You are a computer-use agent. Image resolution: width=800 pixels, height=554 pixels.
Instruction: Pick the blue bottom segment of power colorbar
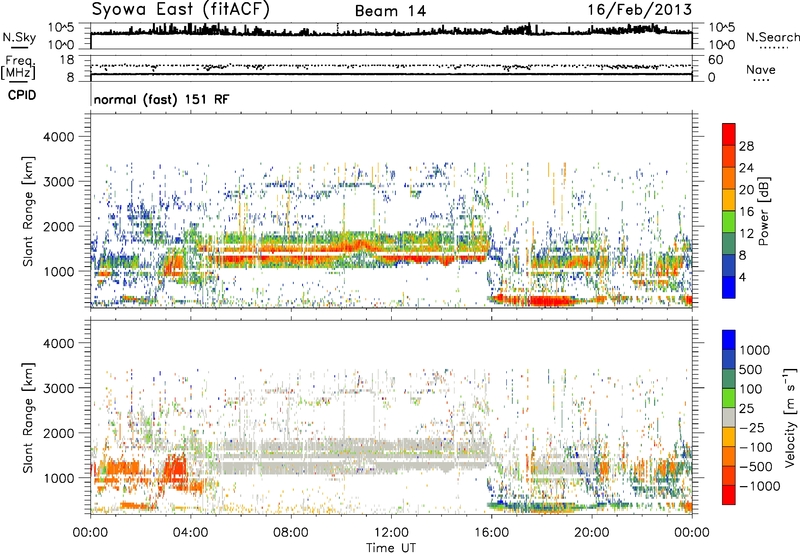(x=729, y=287)
